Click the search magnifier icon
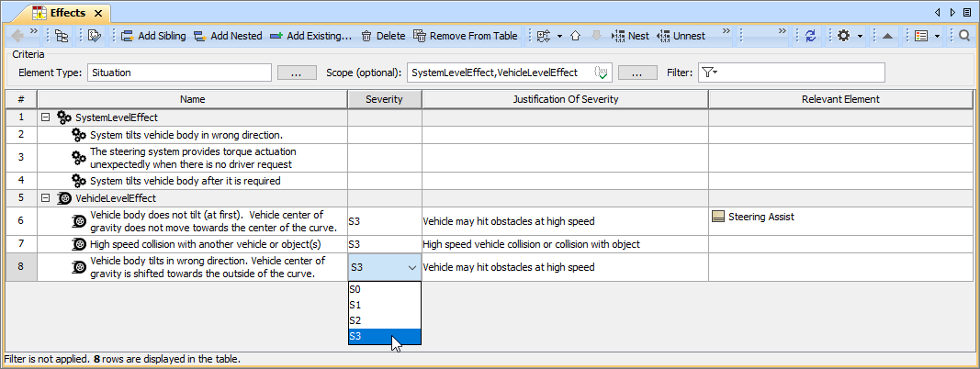Viewport: 980px width, 369px height. pos(964,36)
